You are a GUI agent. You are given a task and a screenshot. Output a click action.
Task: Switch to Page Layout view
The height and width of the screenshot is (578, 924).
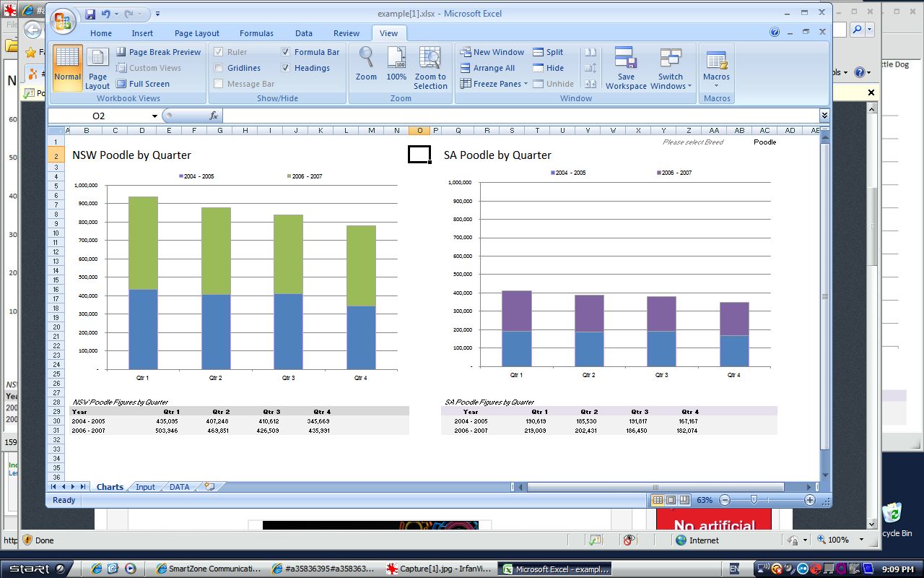point(97,68)
